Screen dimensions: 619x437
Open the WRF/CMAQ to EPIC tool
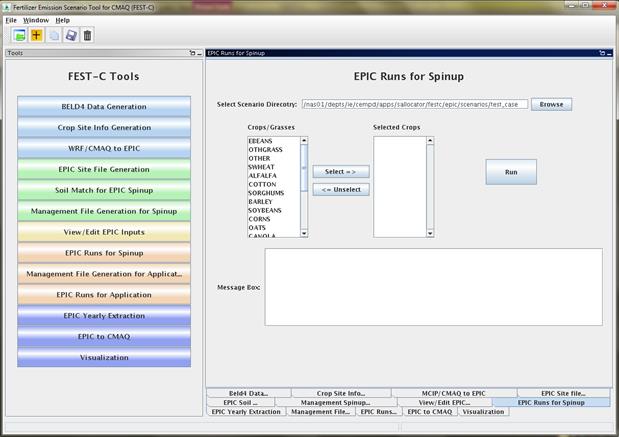[x=104, y=148]
